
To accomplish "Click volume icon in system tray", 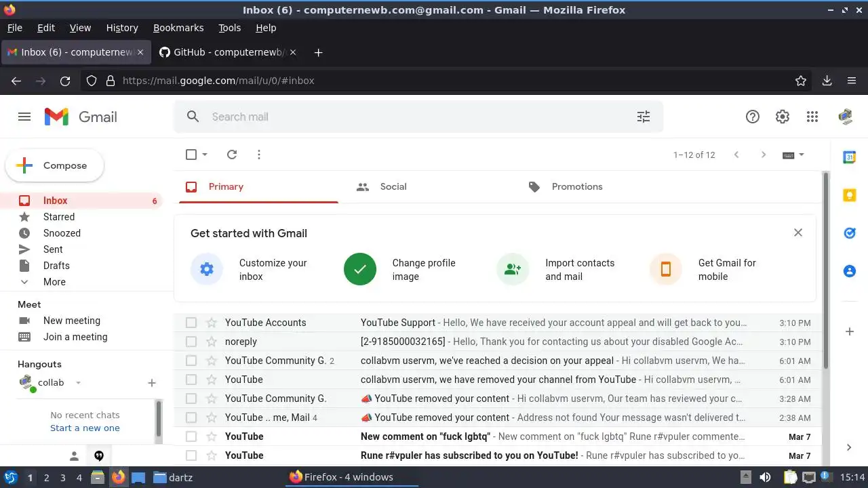I will pos(765,477).
